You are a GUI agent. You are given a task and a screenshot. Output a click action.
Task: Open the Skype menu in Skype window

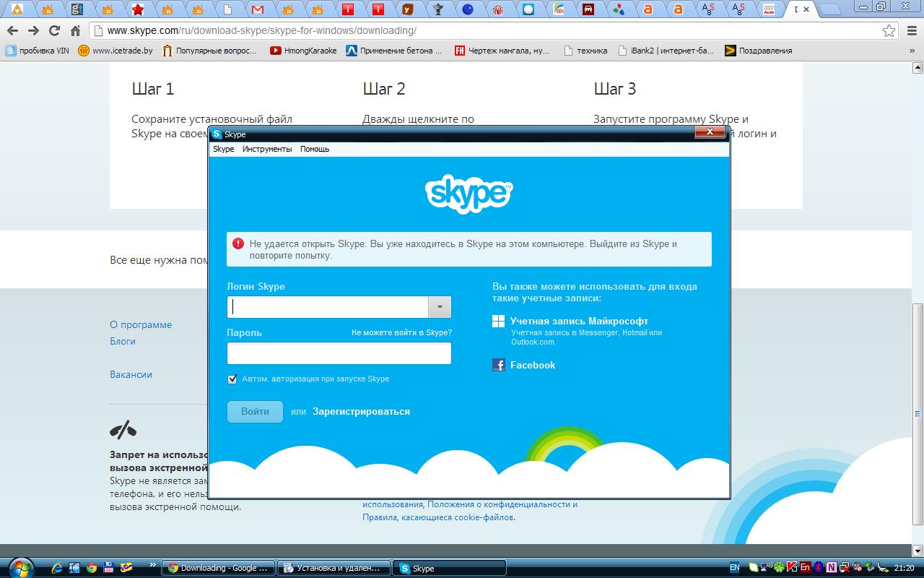[224, 149]
